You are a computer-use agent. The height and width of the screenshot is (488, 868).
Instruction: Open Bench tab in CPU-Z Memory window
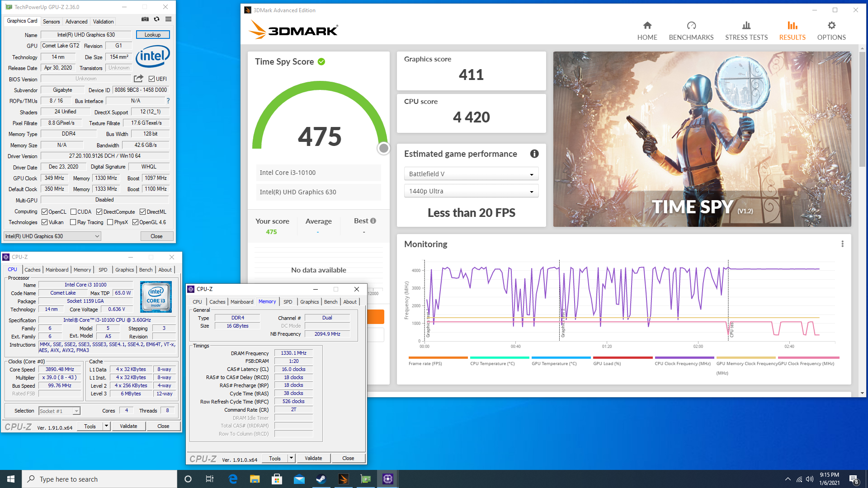pos(331,302)
